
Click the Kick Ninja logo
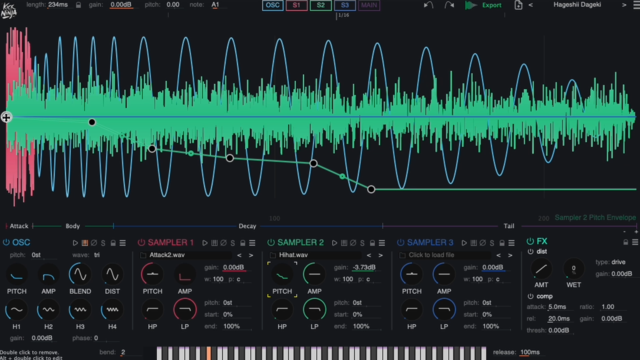8,11
